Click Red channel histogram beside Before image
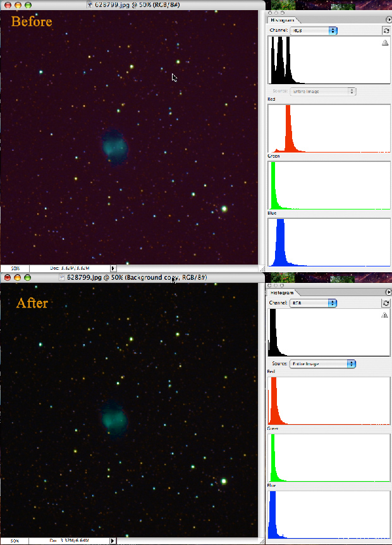 [x=329, y=128]
